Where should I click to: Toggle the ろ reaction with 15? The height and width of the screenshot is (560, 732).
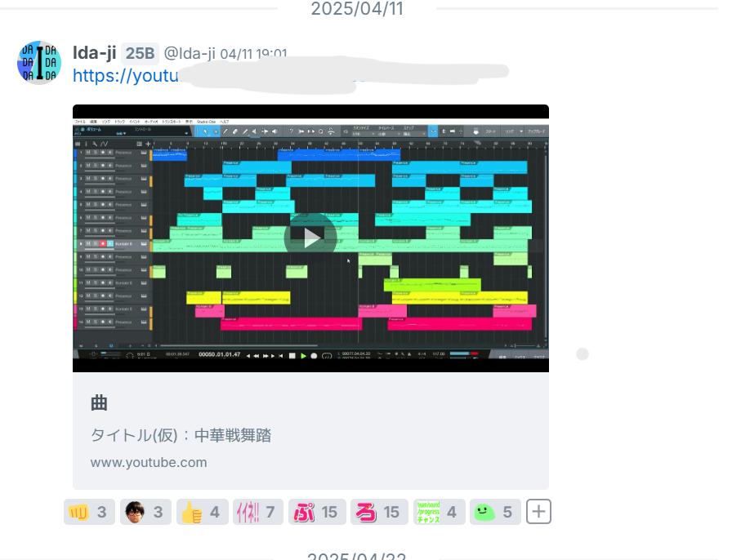tap(380, 512)
